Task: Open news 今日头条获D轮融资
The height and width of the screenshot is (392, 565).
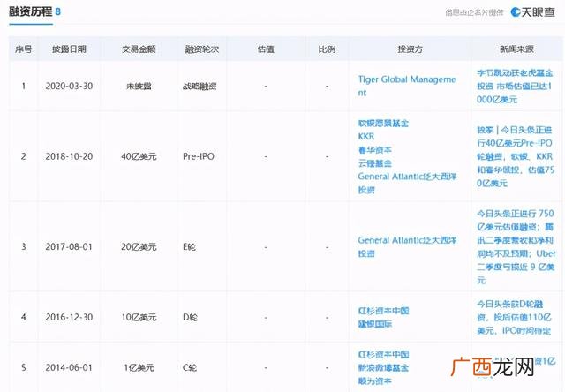Action: 514,318
